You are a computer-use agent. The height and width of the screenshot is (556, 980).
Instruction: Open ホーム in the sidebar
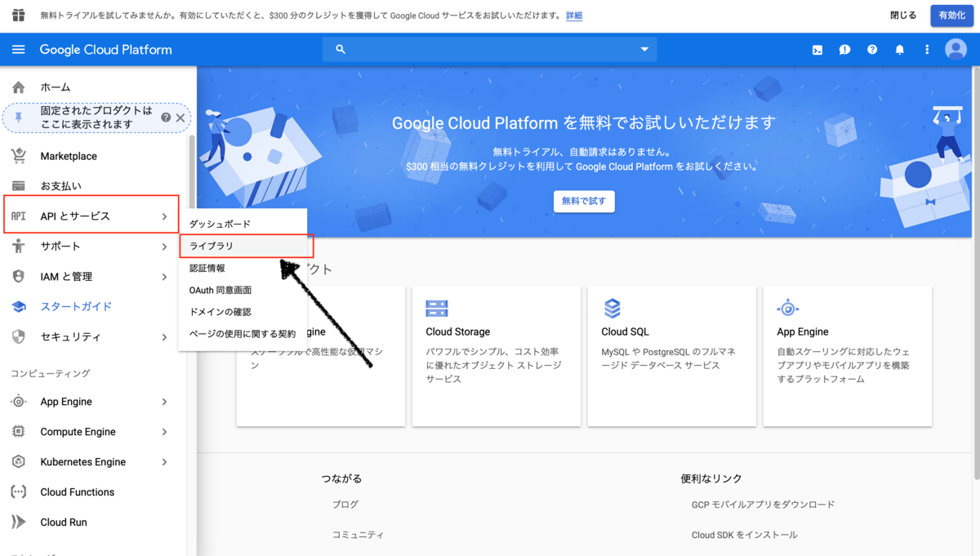point(56,87)
